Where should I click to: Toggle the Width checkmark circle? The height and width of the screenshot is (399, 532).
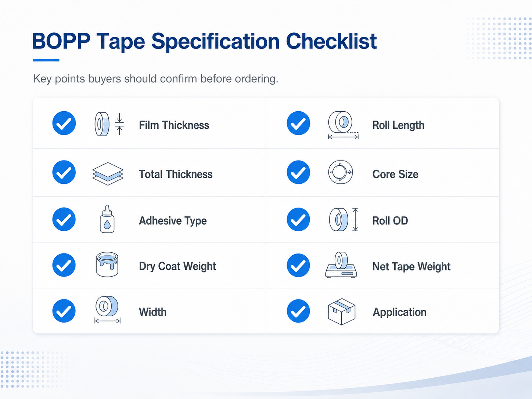click(64, 311)
